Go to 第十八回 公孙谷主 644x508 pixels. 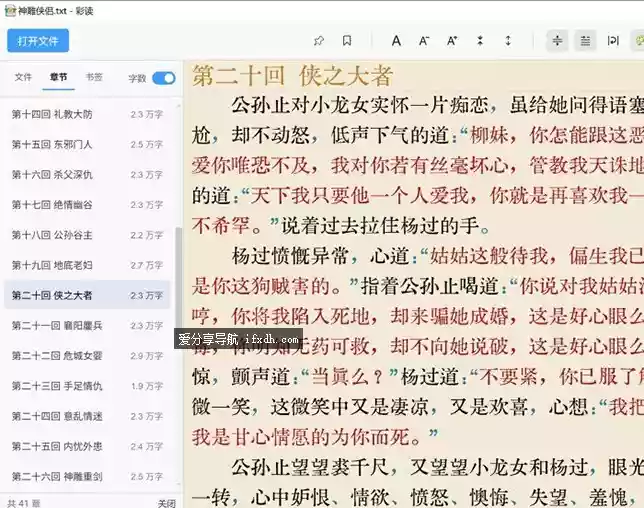[x=87, y=235]
